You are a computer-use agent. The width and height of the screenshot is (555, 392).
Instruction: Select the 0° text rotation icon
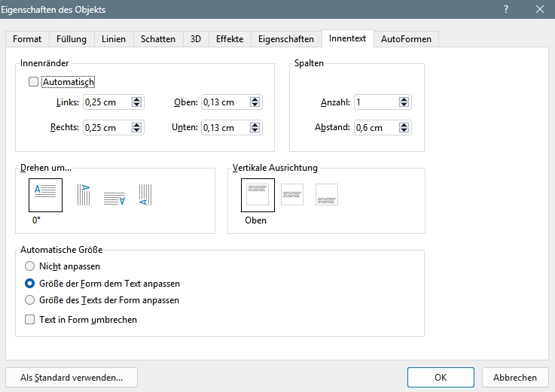point(45,195)
